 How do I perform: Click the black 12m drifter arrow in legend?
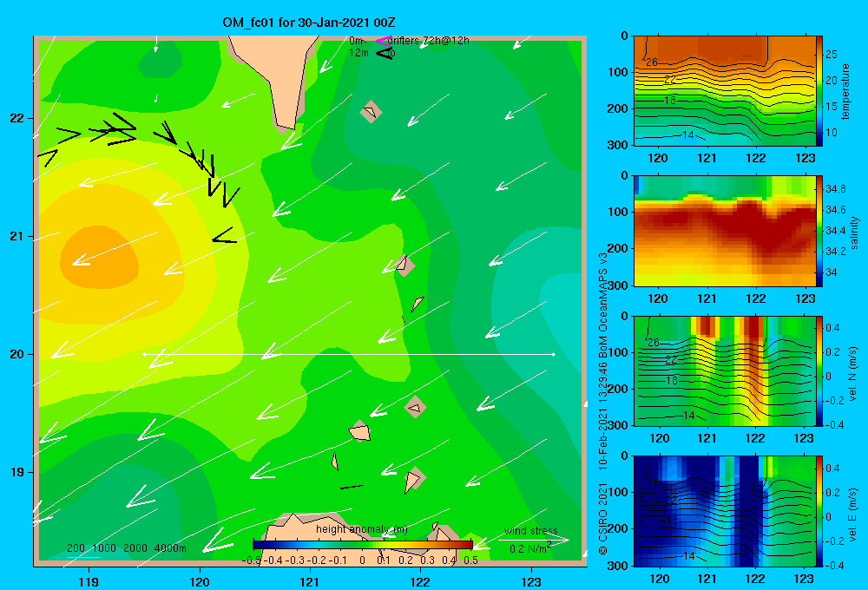tap(385, 53)
